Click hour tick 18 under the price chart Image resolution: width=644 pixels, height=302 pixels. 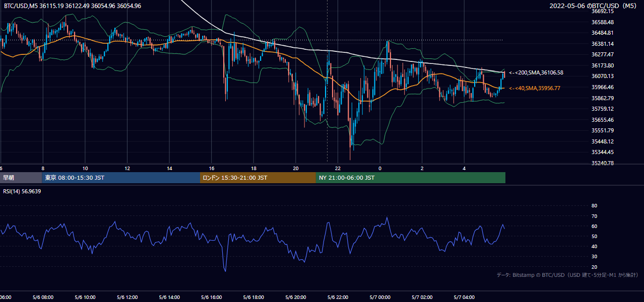coord(253,168)
